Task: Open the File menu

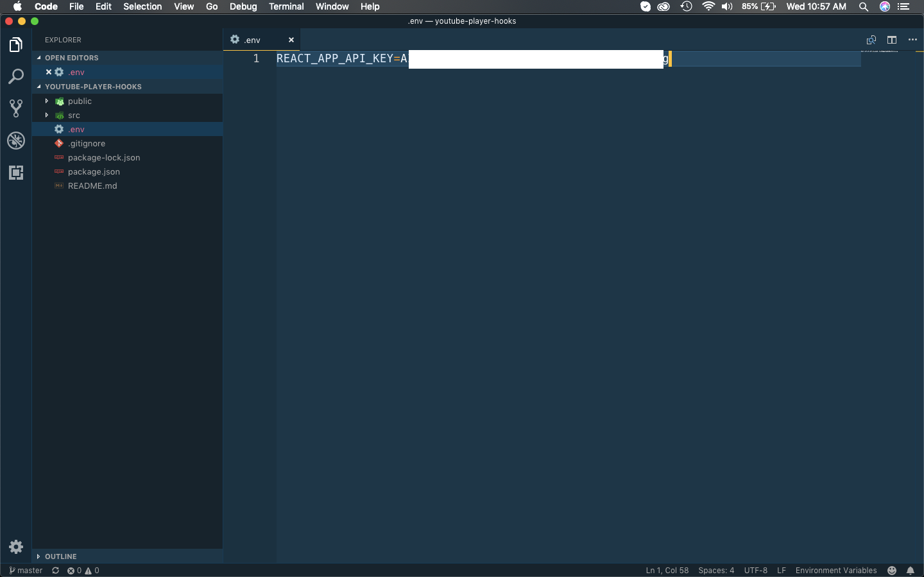Action: click(x=76, y=6)
